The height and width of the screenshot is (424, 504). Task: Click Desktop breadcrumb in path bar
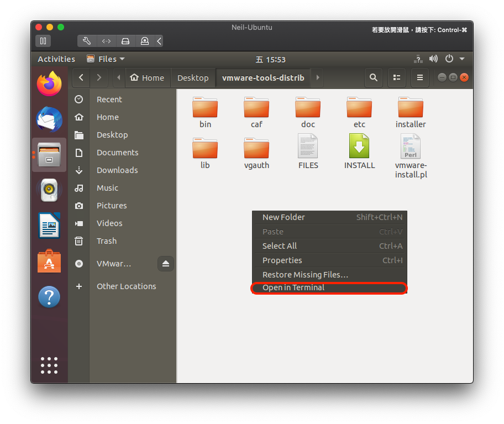pos(193,78)
